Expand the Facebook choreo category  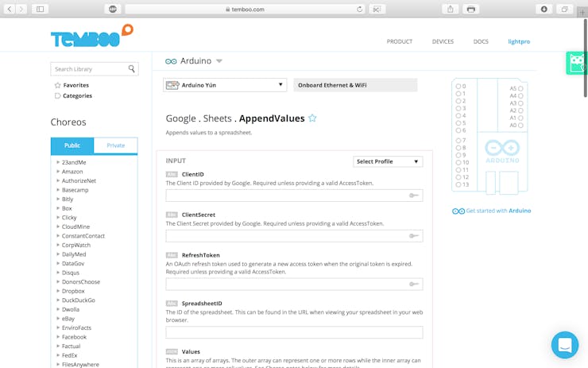(x=58, y=337)
